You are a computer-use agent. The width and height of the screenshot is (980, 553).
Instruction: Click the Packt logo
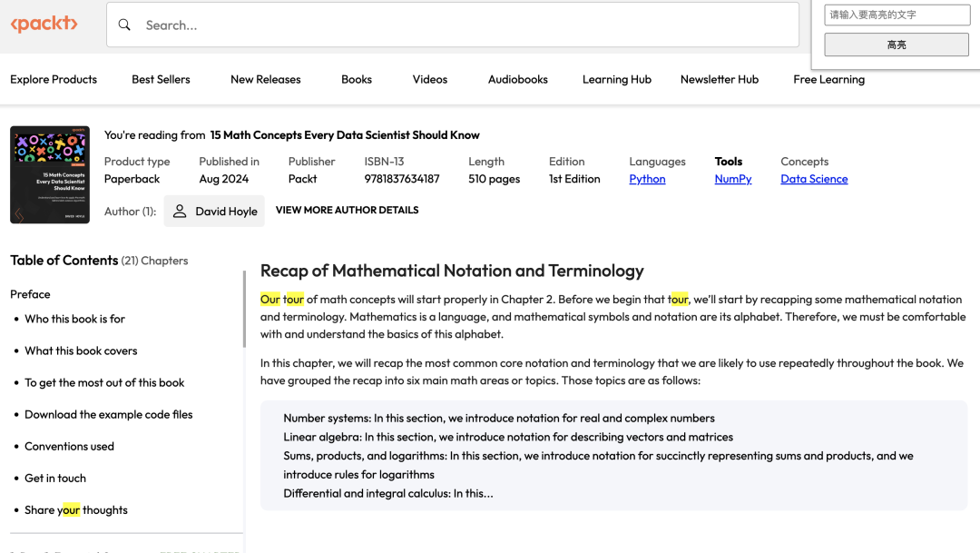click(x=44, y=25)
